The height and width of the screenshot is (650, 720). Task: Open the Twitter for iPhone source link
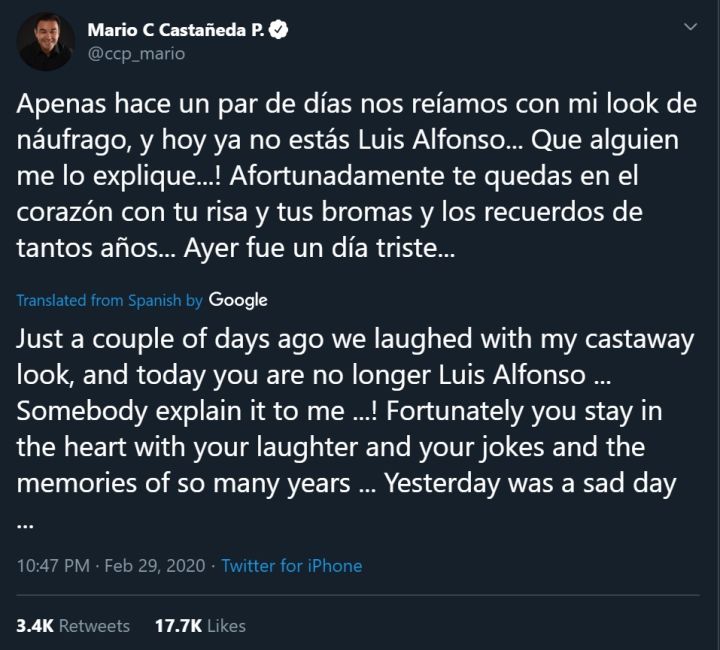[x=292, y=566]
